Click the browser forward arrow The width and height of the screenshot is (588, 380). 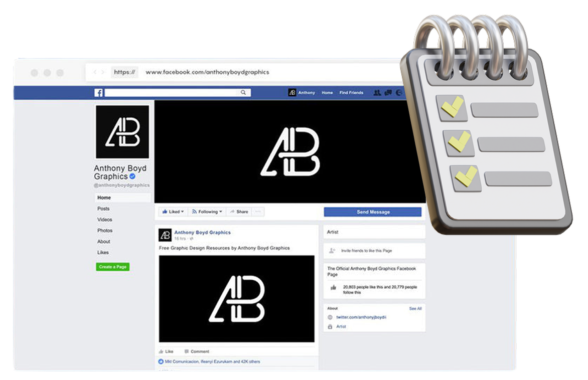(103, 72)
